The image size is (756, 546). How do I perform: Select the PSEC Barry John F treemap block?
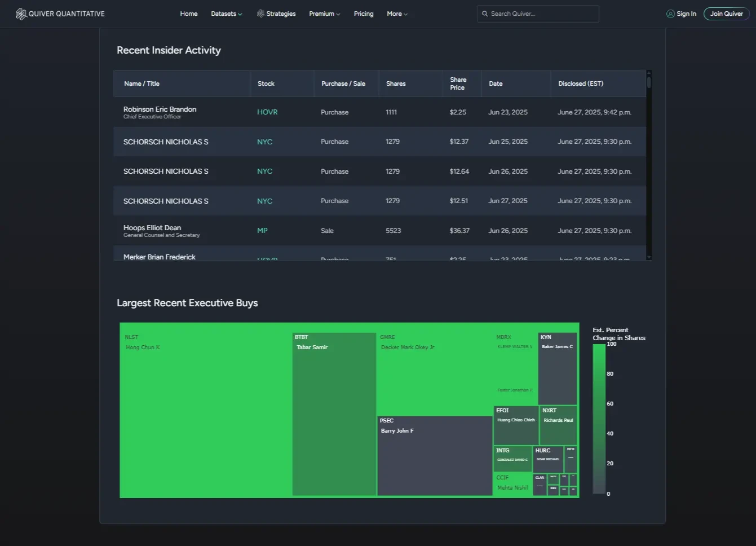coord(435,456)
